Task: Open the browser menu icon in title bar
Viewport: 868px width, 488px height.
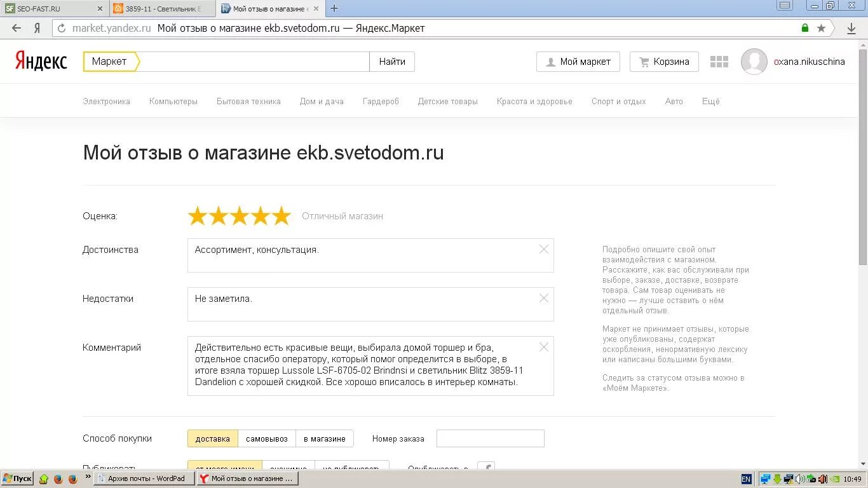Action: tap(785, 6)
